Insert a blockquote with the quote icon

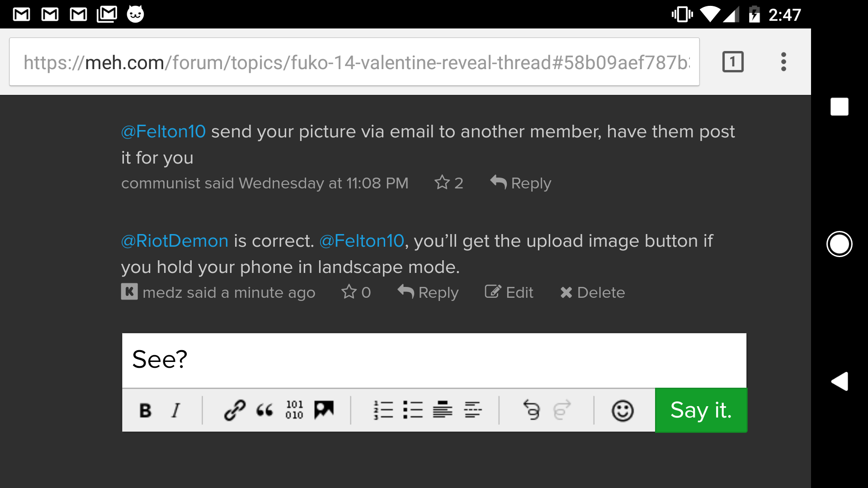[x=264, y=410]
